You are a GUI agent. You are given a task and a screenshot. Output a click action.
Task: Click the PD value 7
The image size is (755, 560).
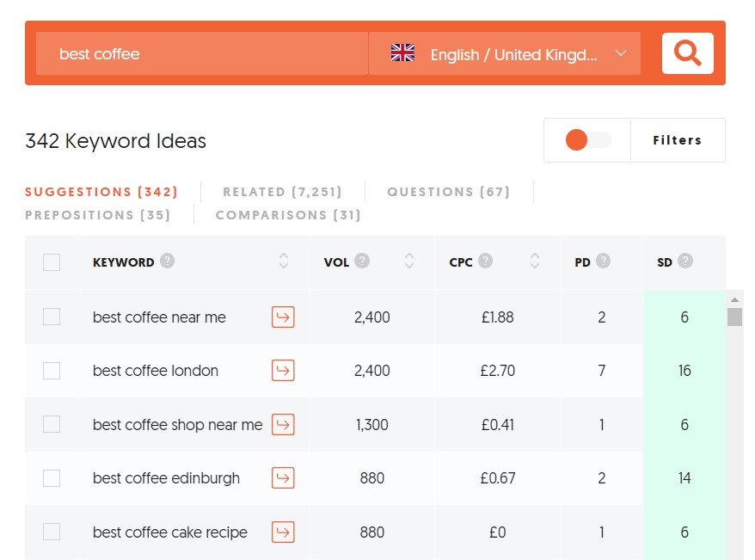tap(601, 371)
